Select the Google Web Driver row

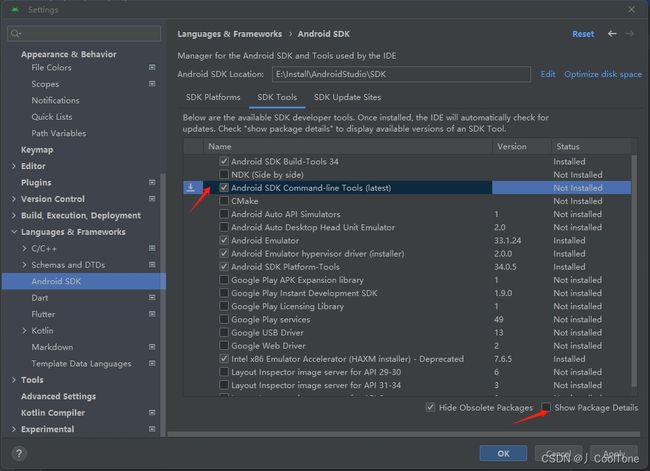(407, 346)
